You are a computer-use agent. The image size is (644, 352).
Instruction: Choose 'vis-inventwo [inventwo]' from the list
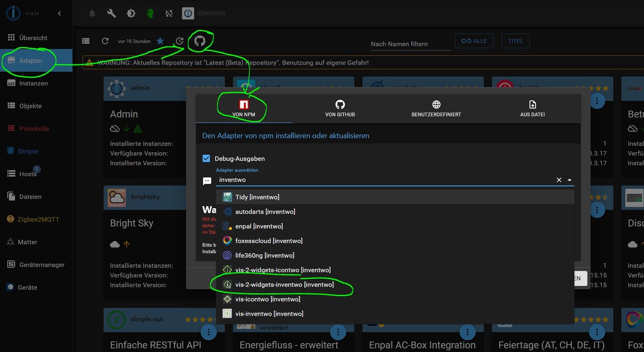coord(395,314)
